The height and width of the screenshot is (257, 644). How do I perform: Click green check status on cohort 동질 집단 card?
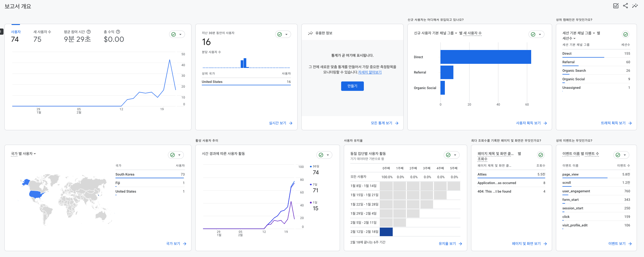pos(448,155)
